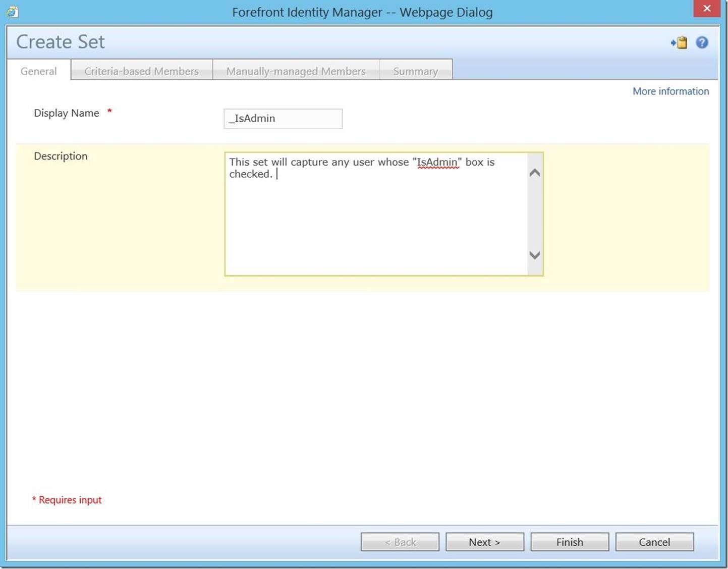Click the Next button

click(485, 542)
